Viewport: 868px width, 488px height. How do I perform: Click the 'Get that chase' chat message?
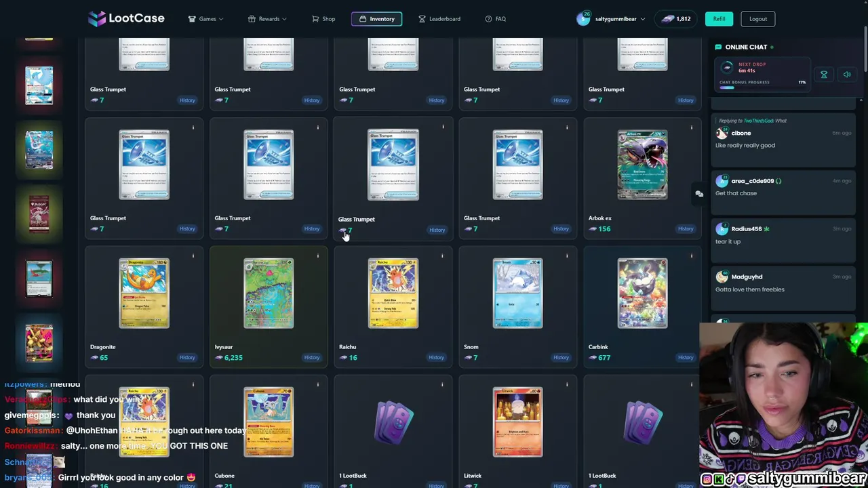736,193
